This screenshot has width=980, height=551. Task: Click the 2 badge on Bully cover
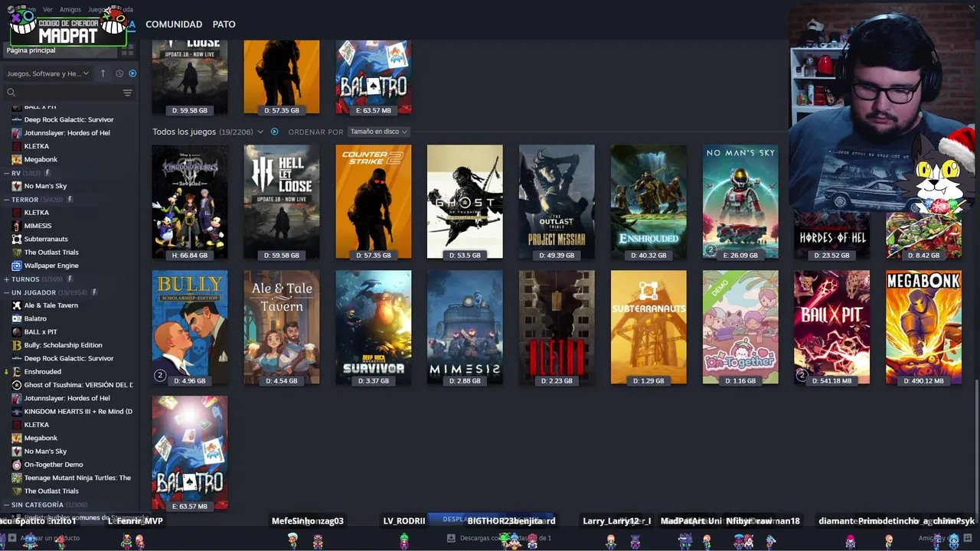[x=160, y=375]
